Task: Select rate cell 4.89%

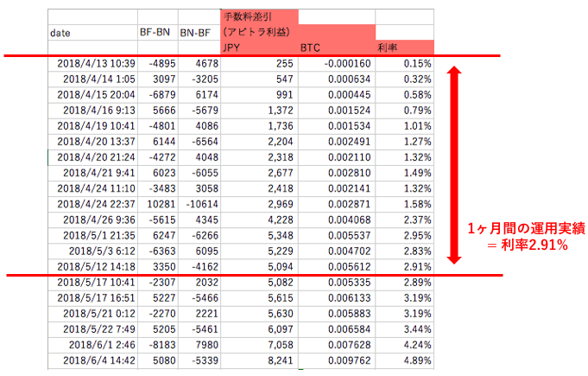Action: coord(405,360)
